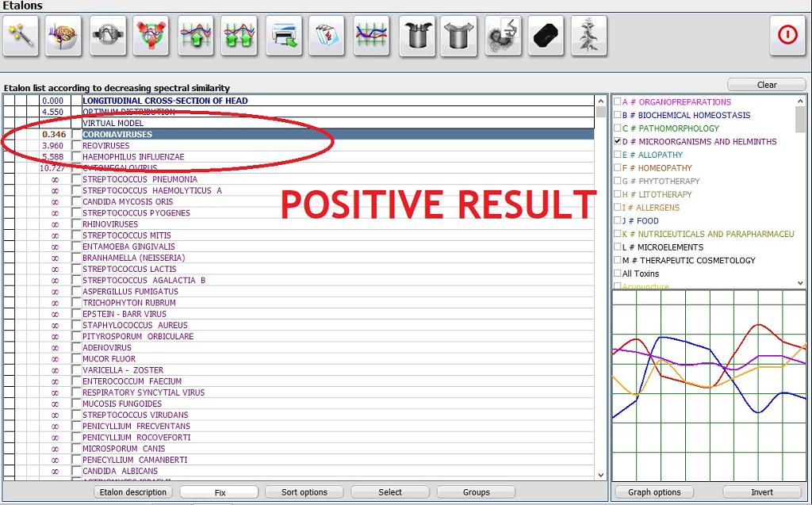Click the calendar pages toolbar icon
The image size is (812, 505).
327,36
